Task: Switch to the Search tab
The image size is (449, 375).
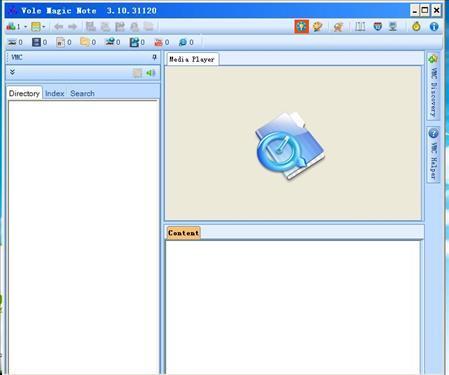Action: coord(82,93)
